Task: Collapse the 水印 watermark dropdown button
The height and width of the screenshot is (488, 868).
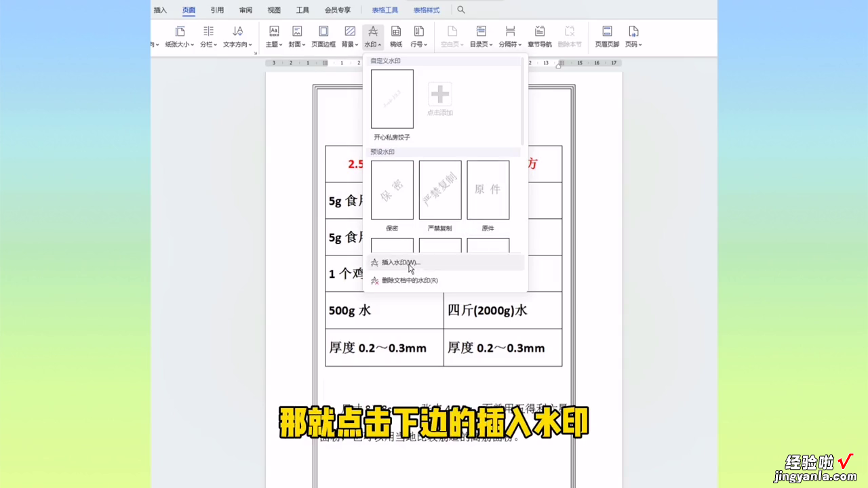Action: (373, 38)
